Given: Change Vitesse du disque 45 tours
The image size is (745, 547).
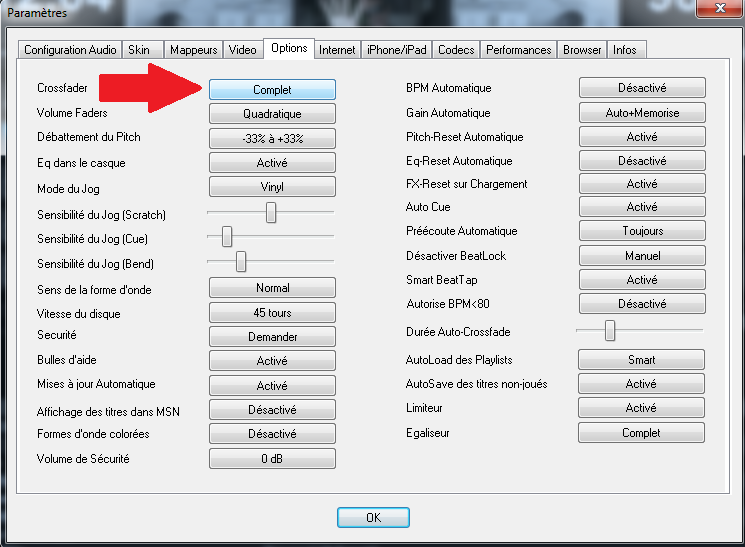Looking at the screenshot, I should point(272,313).
